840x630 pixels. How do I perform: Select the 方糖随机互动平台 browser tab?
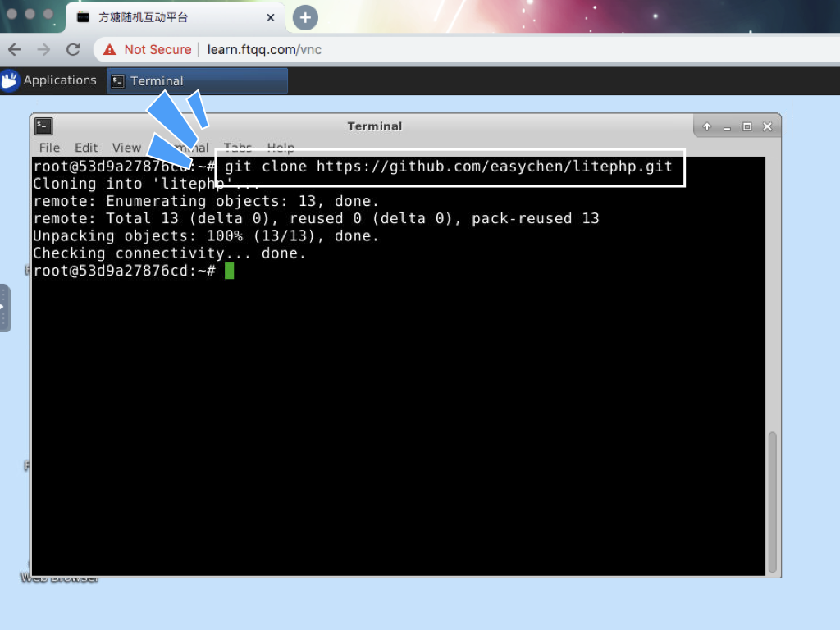coord(176,18)
